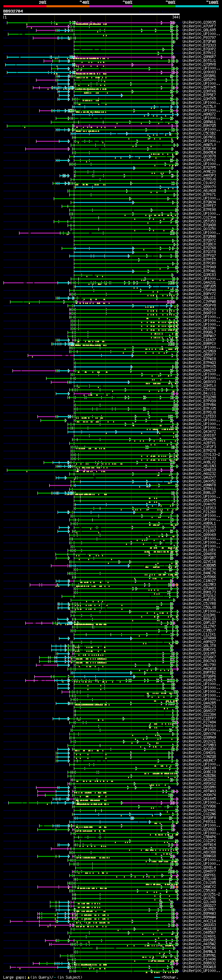
Task: Click the white query sequence bar under BB932704
Action: click(x=92, y=14)
